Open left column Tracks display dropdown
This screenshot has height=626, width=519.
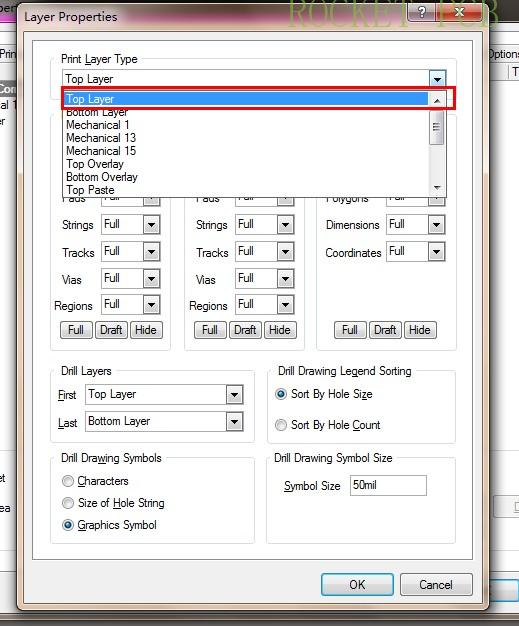[x=151, y=252]
